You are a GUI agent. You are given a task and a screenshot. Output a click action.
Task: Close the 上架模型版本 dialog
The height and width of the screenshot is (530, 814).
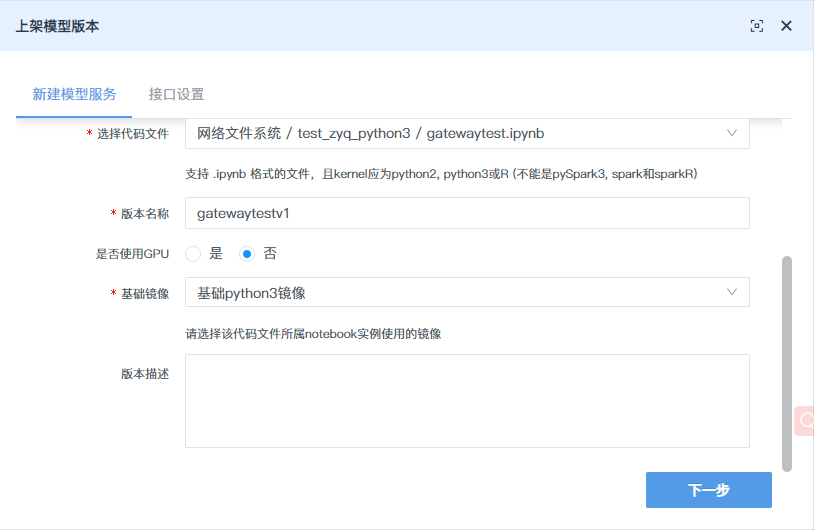point(786,26)
